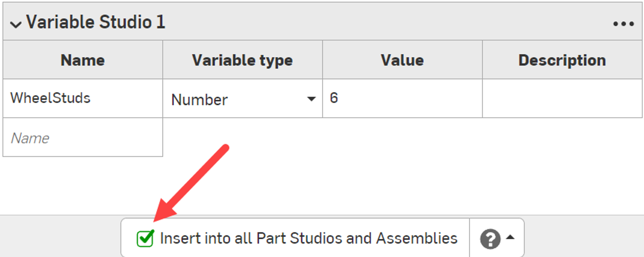Click the value cell containing 6
The image size is (644, 257).
click(402, 98)
